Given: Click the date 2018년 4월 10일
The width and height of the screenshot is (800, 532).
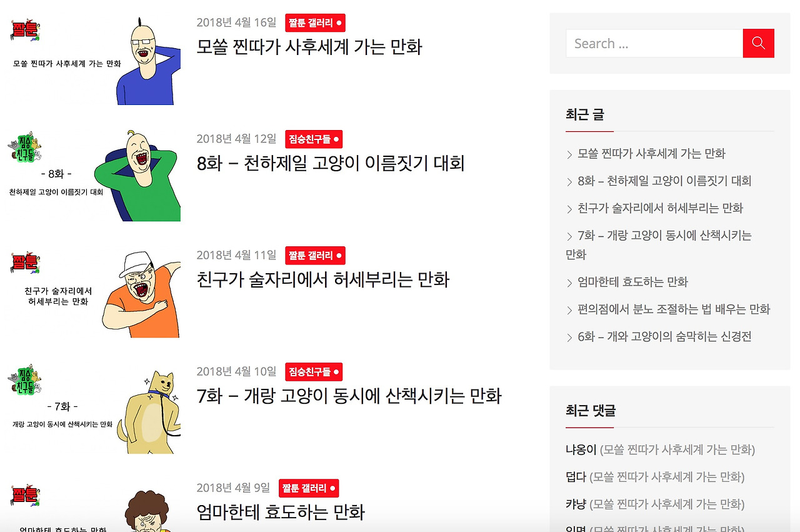Looking at the screenshot, I should coord(236,371).
